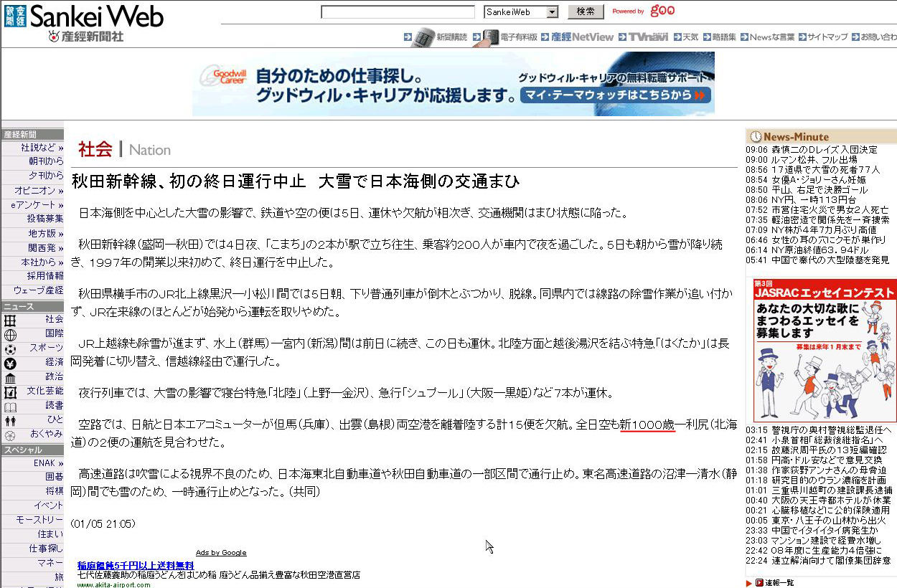Open the 仕事探し sidebar menu item
The height and width of the screenshot is (588, 897).
[46, 549]
